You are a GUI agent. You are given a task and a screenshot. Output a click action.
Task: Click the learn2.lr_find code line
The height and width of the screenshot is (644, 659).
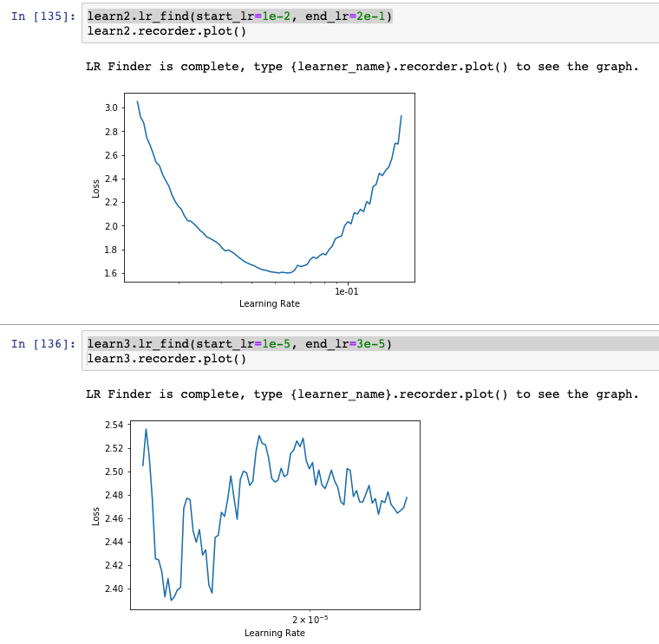(239, 16)
